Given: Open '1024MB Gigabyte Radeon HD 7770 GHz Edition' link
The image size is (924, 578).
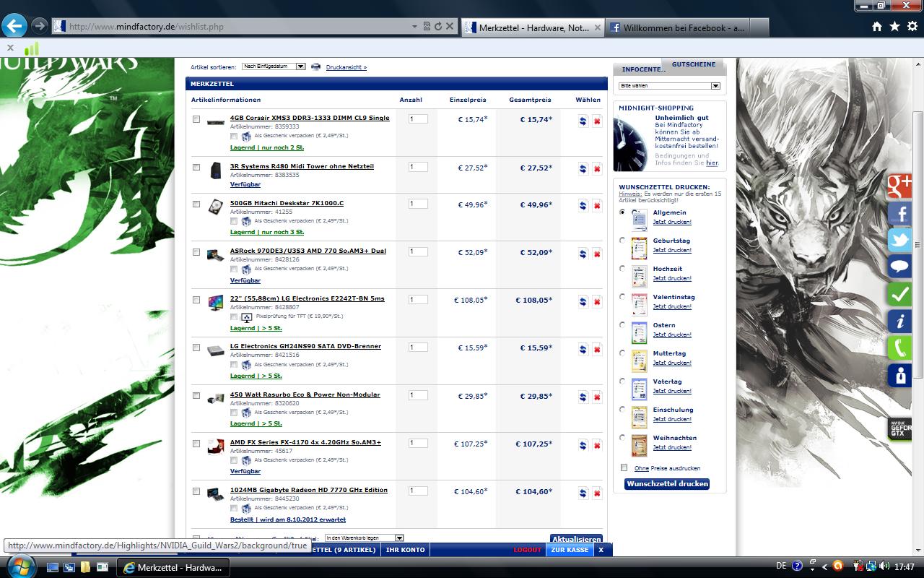Looking at the screenshot, I should point(309,490).
